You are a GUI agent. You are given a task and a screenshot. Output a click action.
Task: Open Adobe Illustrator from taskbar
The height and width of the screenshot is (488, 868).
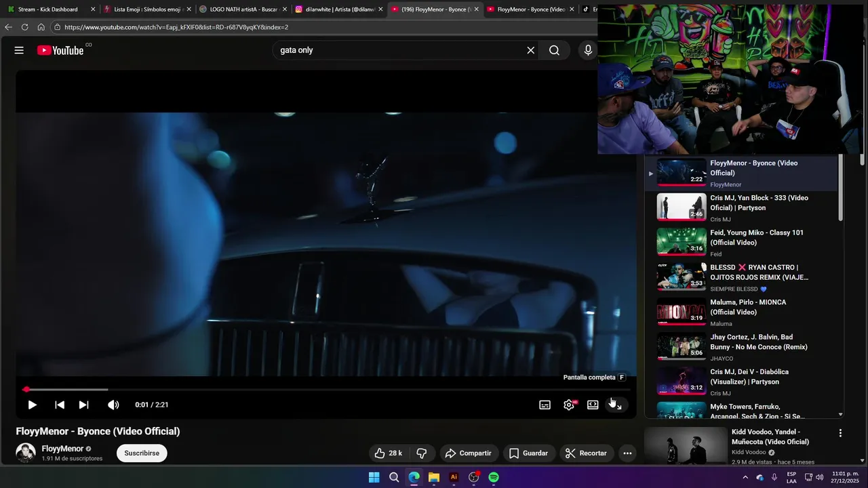(454, 477)
